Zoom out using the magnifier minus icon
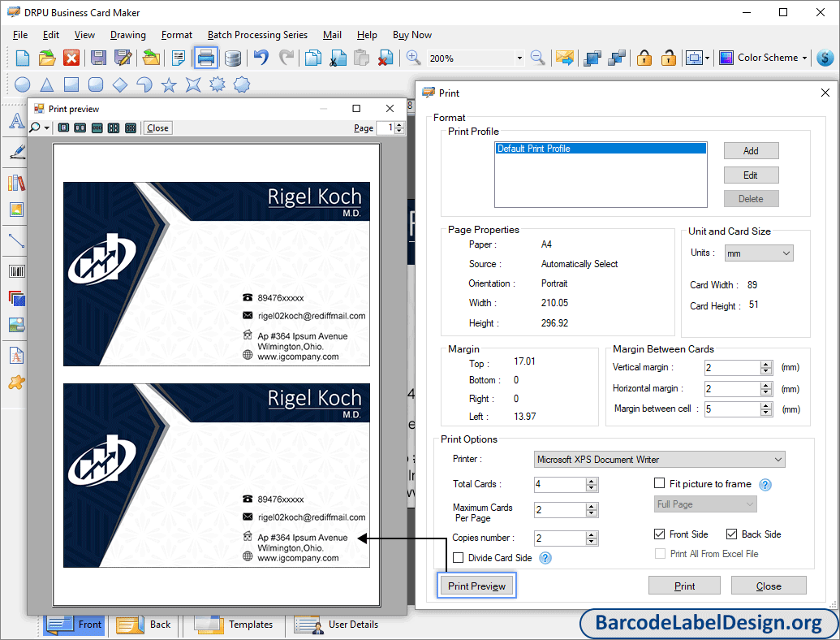Screen dimensions: 840x640 [537, 58]
